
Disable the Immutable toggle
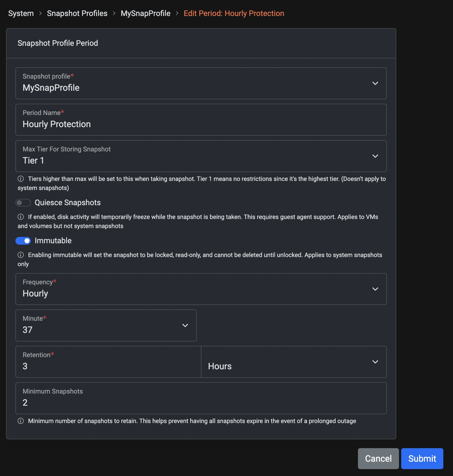[x=23, y=240]
